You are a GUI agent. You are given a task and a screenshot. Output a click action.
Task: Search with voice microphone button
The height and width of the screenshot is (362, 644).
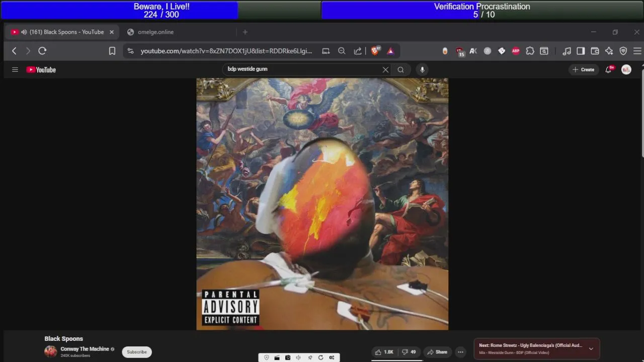point(422,70)
